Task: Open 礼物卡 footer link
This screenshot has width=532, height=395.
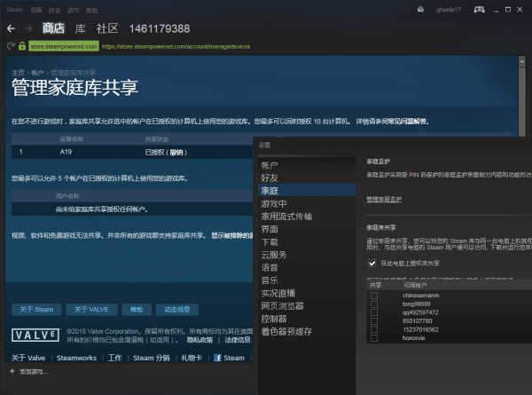Action: (x=192, y=358)
